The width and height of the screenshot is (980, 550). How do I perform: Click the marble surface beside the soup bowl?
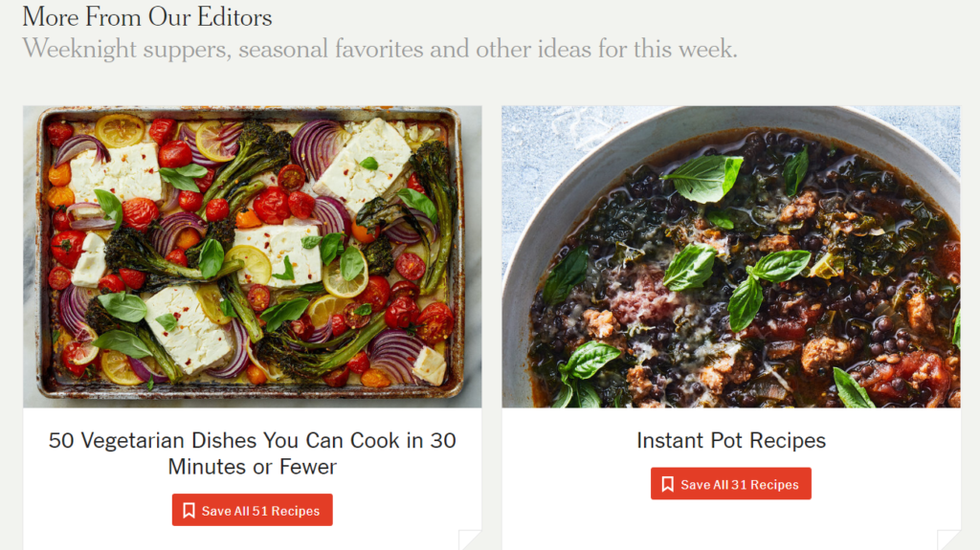point(536,134)
